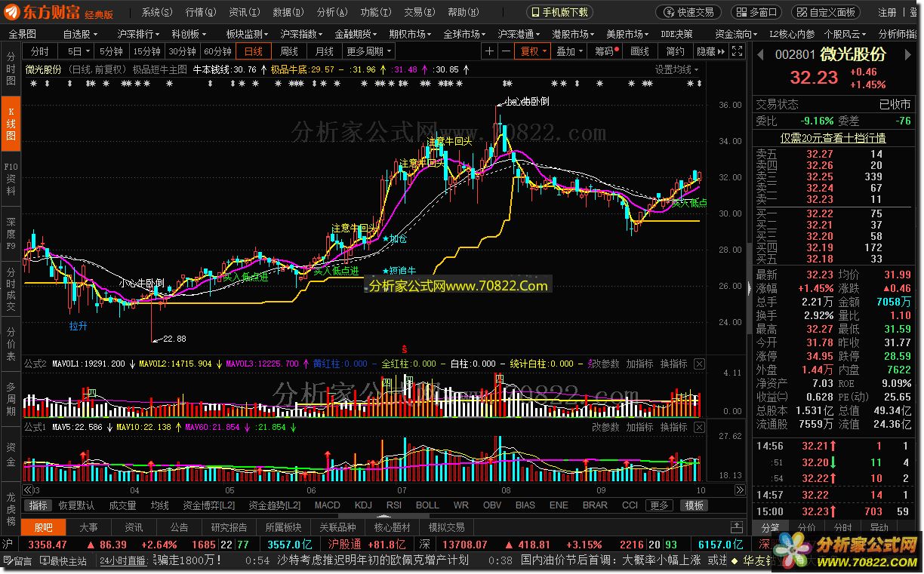Toggle the 模板 template button
This screenshot has height=574, width=924.
coord(694,505)
